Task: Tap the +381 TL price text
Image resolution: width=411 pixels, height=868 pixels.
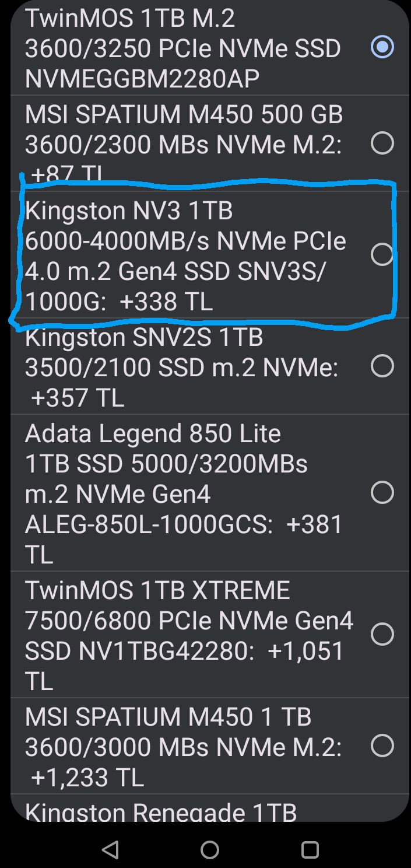Action: [315, 524]
